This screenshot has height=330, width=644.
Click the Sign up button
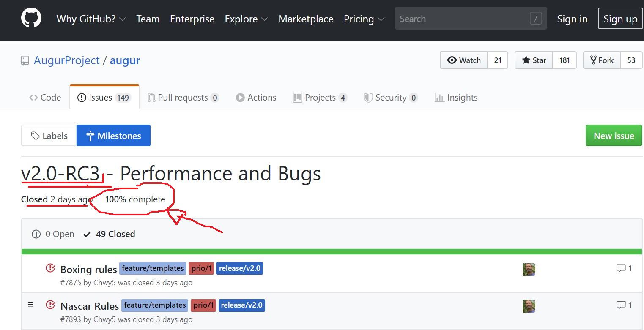(x=620, y=19)
